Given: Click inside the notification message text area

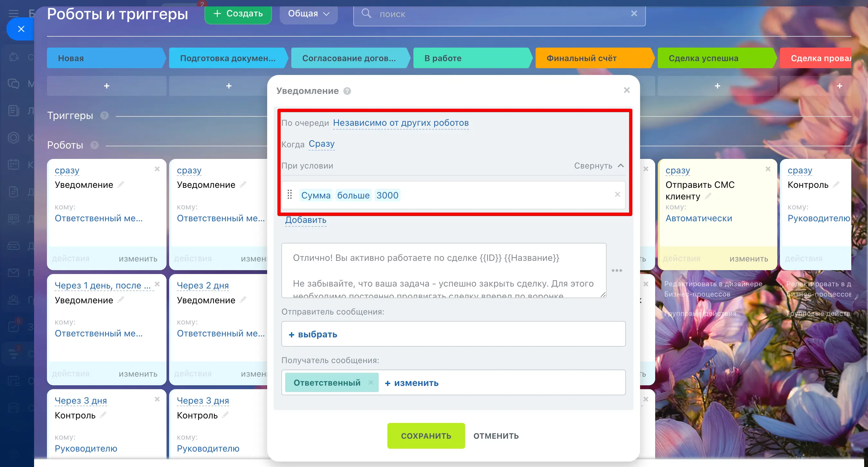Looking at the screenshot, I should coord(443,270).
